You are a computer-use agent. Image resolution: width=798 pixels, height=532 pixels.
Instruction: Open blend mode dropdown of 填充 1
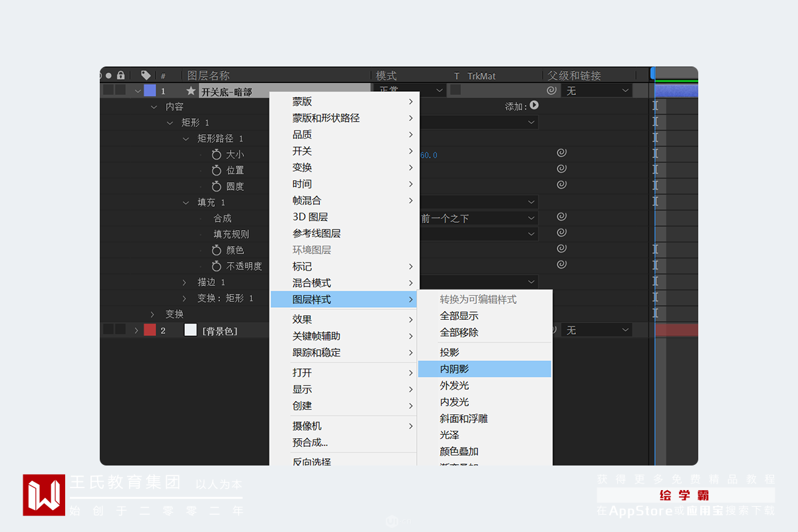coord(479,201)
